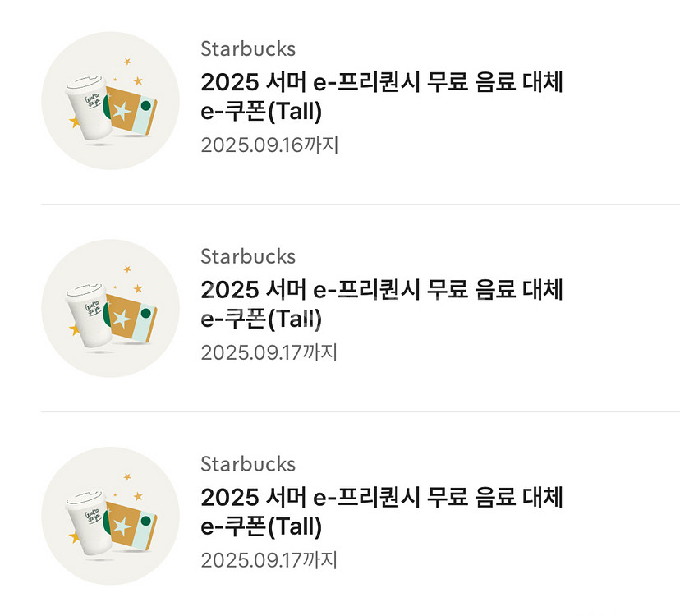
Task: Tap the yellow star beside the third coupon's cup
Action: tap(75, 538)
